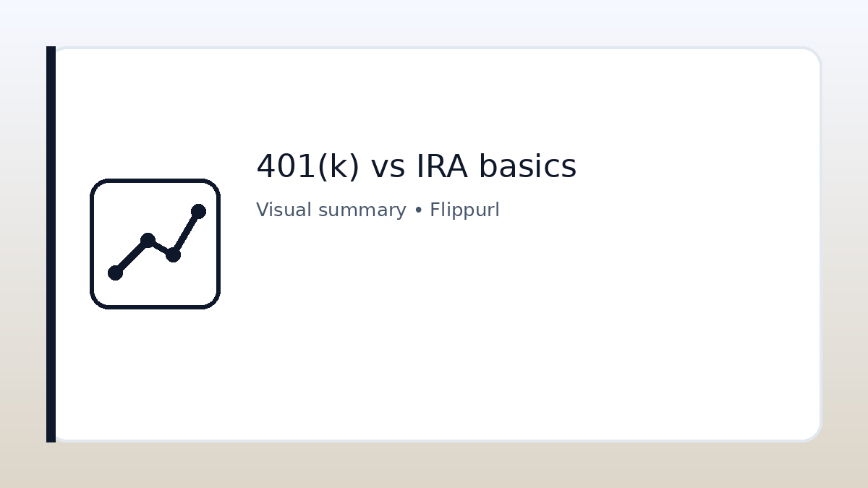Select the rounded square border around the chart icon

click(x=155, y=181)
